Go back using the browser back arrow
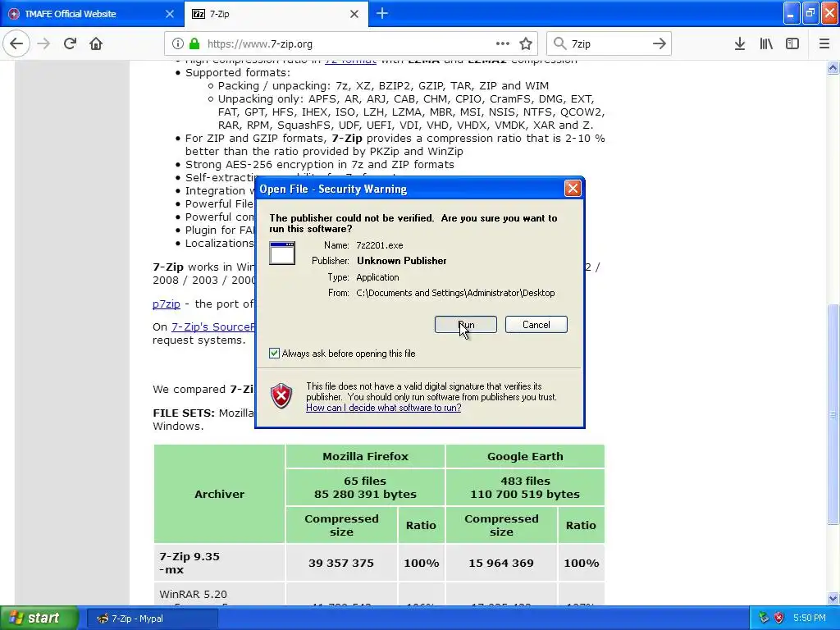 16,43
